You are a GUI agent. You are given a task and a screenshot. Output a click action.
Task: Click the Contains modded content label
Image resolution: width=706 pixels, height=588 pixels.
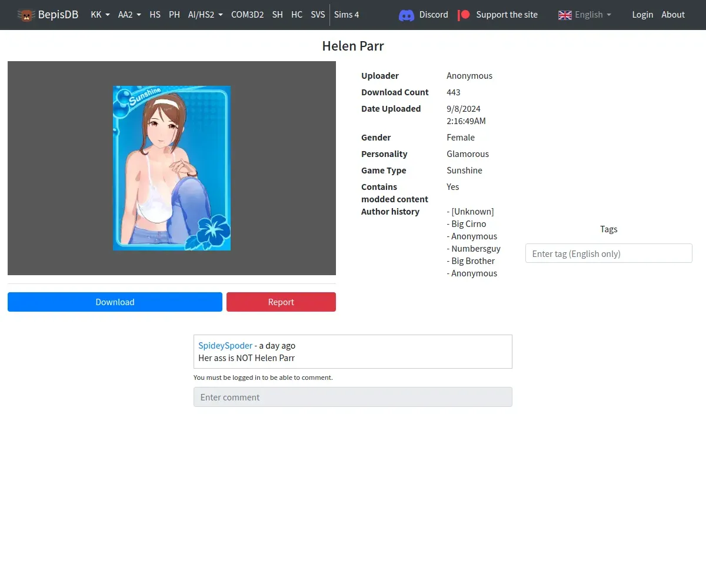(x=395, y=193)
